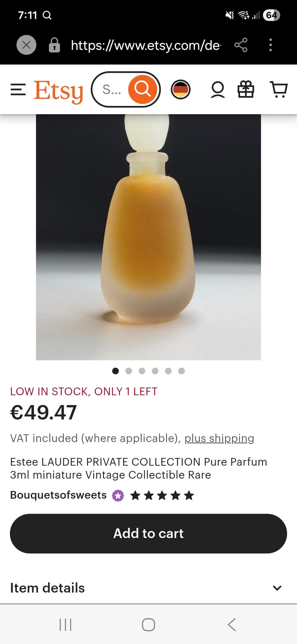Add the perfume to cart
The width and height of the screenshot is (297, 644).
click(148, 533)
